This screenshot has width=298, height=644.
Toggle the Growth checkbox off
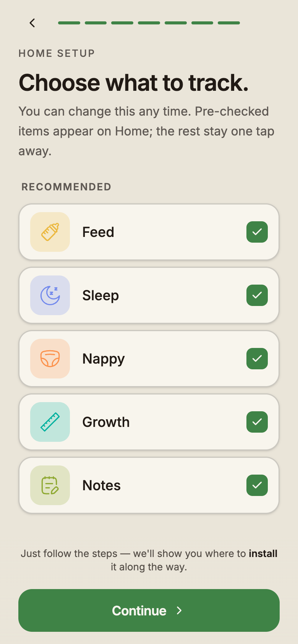[257, 422]
